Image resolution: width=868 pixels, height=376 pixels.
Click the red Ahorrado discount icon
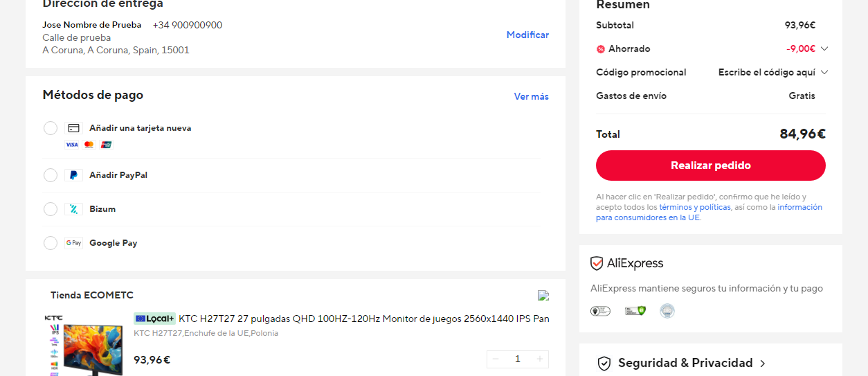point(601,49)
